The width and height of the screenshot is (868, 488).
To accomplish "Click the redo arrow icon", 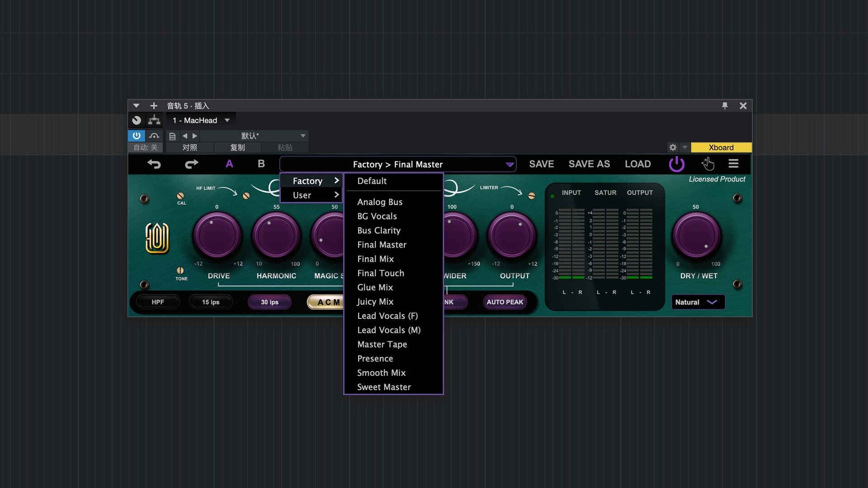I will [192, 164].
